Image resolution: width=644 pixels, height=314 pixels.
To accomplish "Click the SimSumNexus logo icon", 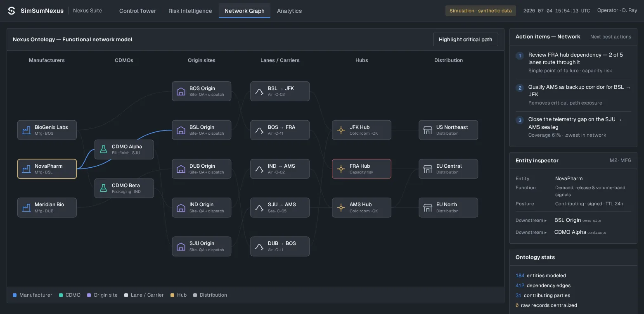I will click(12, 11).
